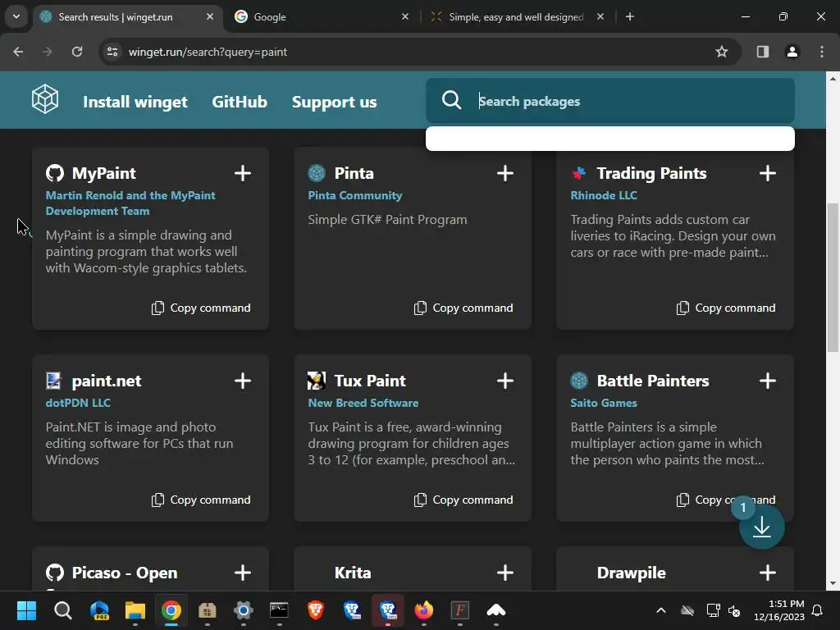The height and width of the screenshot is (630, 840).
Task: Add Battle Painters with plus icon
Action: (x=768, y=381)
